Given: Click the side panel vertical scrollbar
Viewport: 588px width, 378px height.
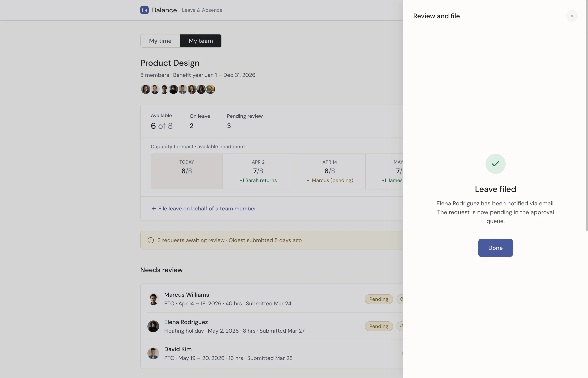Looking at the screenshot, I should tap(587, 115).
